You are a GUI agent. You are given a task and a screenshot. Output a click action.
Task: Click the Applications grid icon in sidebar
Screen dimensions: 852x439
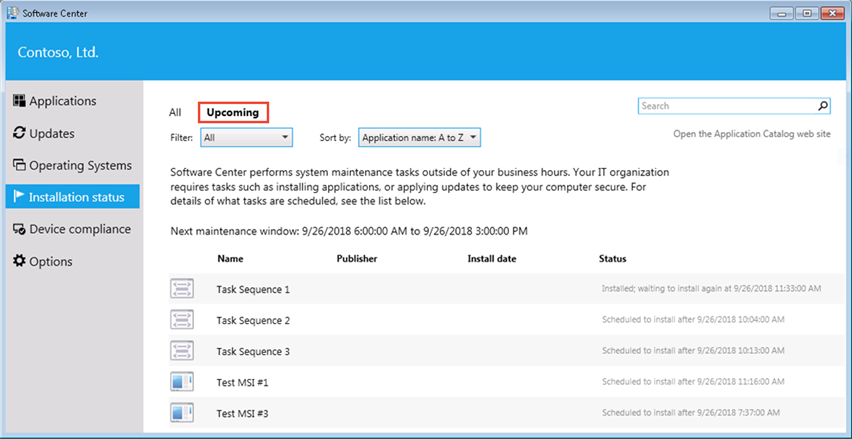click(x=20, y=101)
